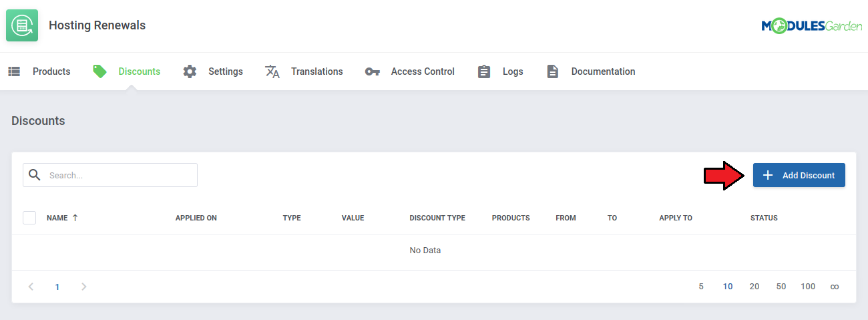Go to previous page with left chevron
Viewport: 868px width, 320px height.
31,287
